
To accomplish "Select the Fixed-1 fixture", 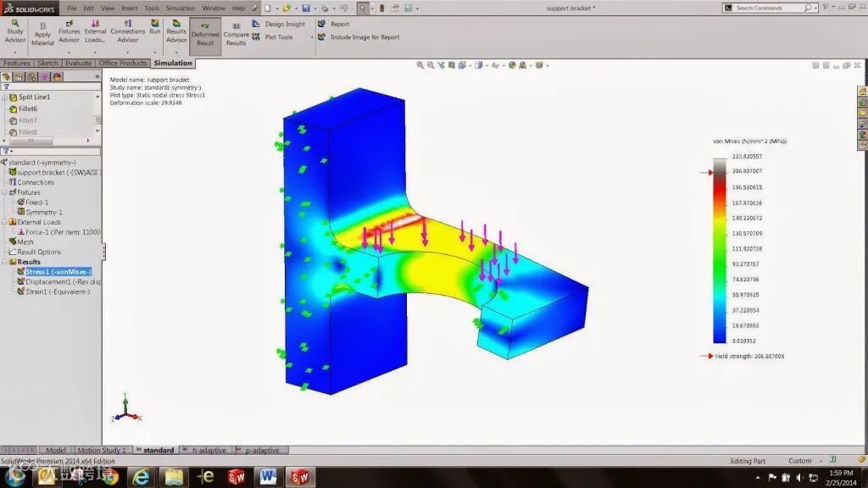I will coord(33,202).
